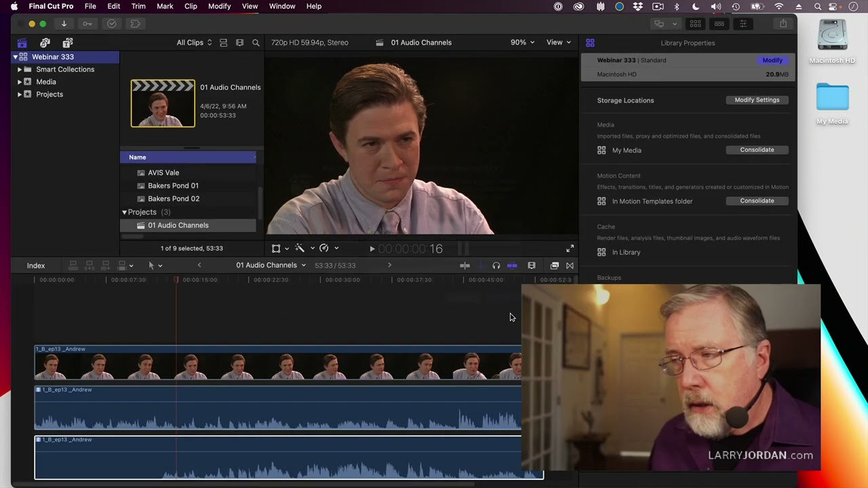Consolidate the My Media files

pos(757,150)
